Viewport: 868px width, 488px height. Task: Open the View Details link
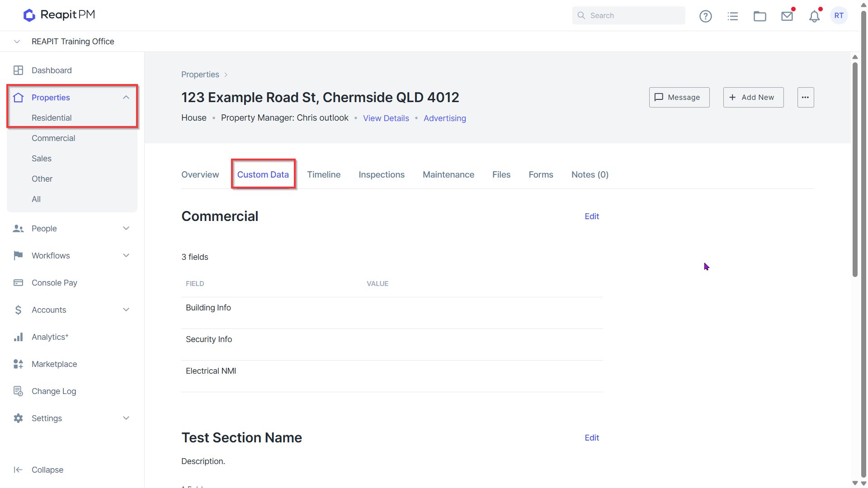386,118
